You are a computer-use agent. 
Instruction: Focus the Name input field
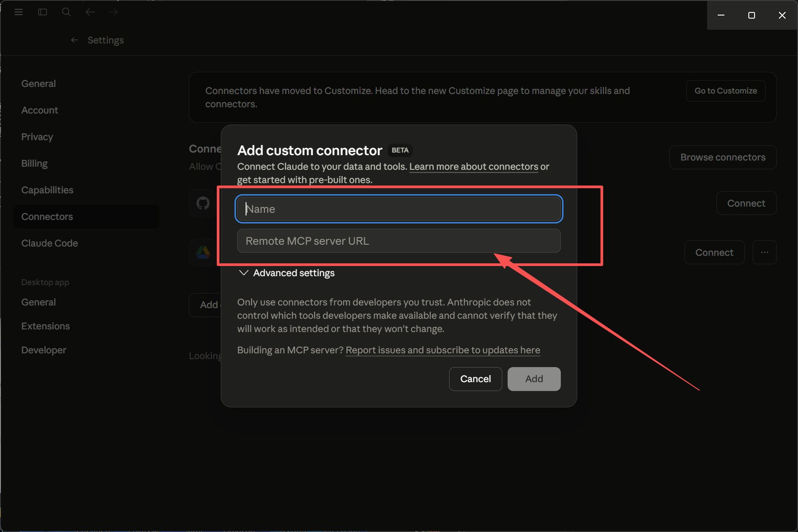pos(399,209)
